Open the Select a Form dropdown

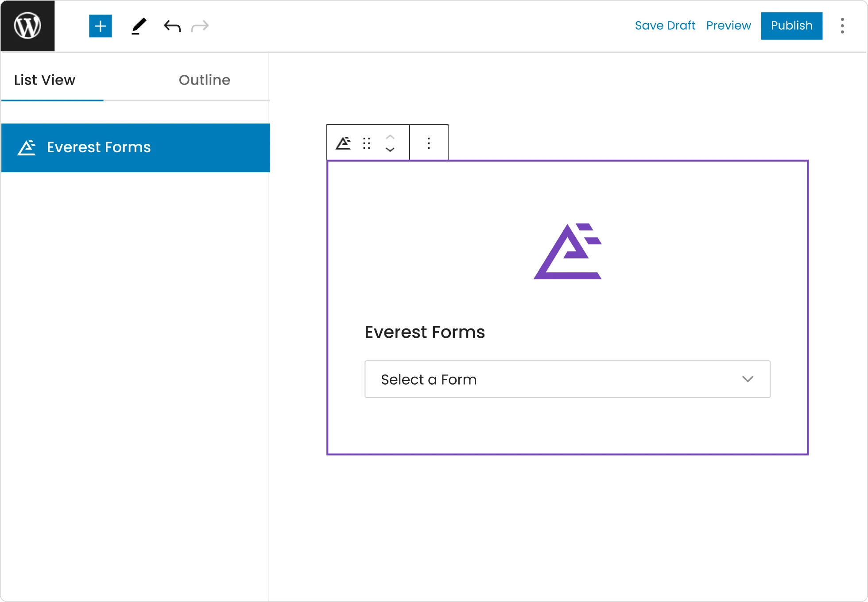[x=567, y=379]
